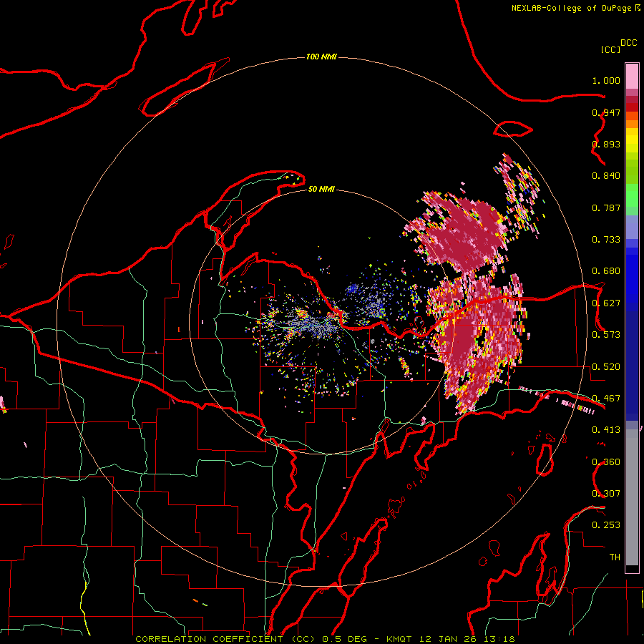Click the DCC label above color bar
644x644 pixels.
click(x=628, y=43)
